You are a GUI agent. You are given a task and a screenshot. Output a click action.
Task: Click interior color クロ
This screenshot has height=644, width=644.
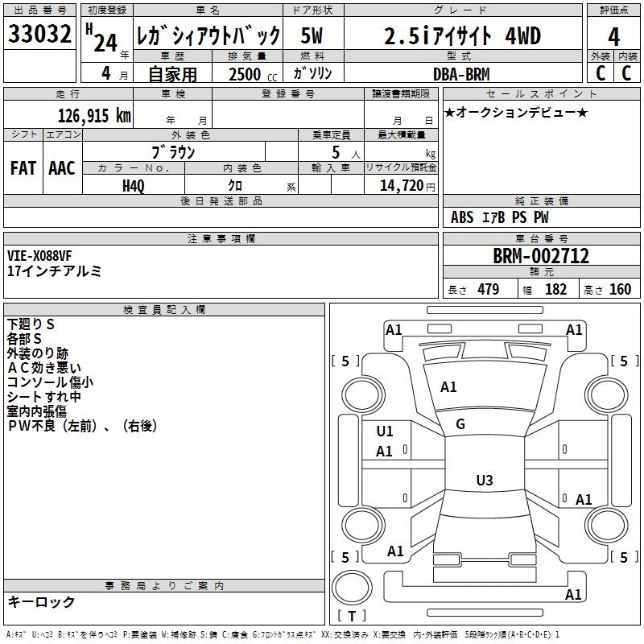(x=235, y=186)
